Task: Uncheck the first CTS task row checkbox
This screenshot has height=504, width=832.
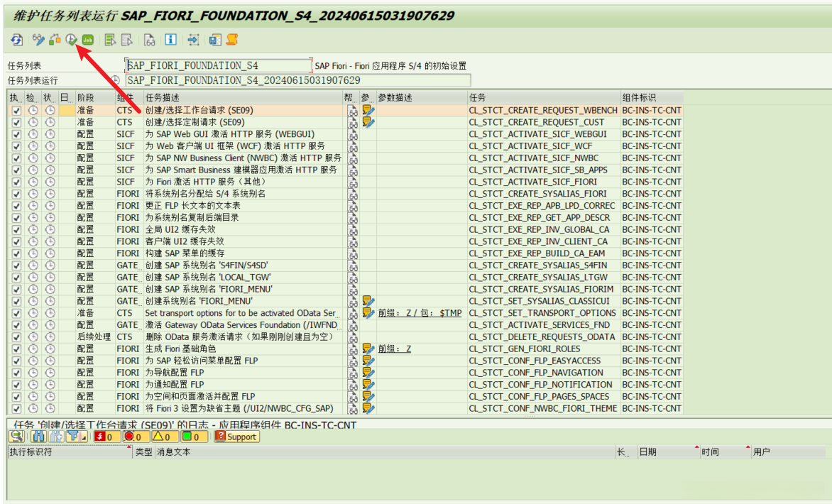Action: coord(16,111)
